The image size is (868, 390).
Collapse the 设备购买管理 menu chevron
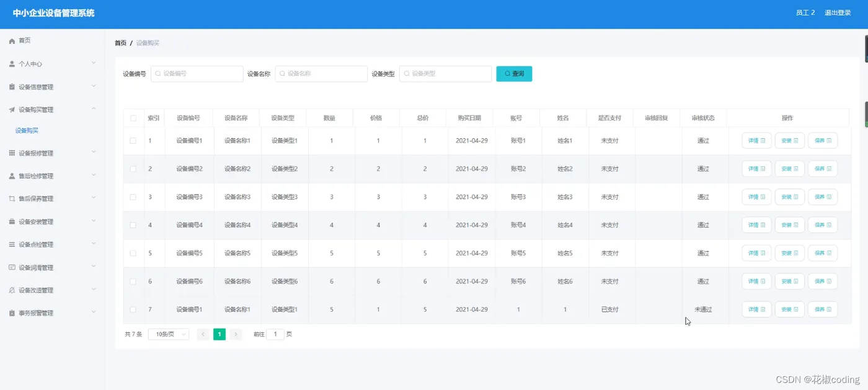[94, 109]
